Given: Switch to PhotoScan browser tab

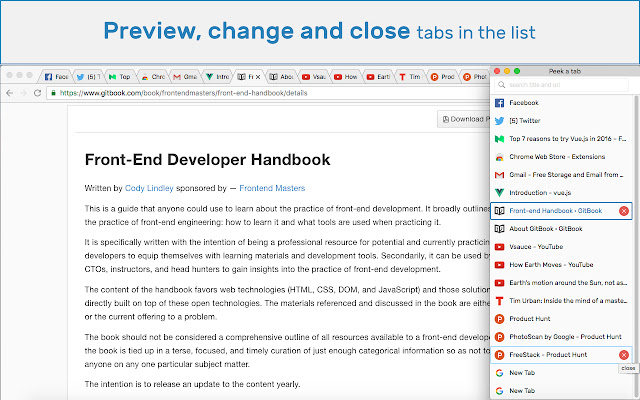Looking at the screenshot, I should tap(475, 77).
